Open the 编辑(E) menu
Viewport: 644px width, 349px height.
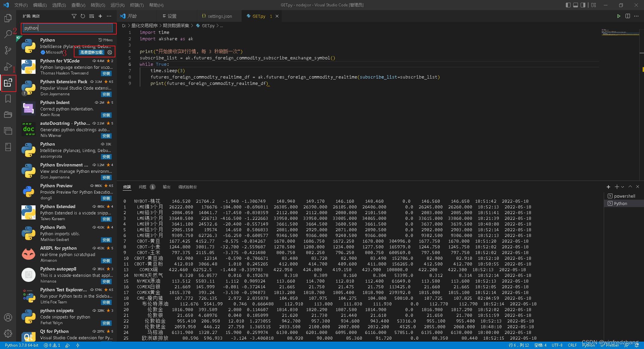(x=40, y=5)
